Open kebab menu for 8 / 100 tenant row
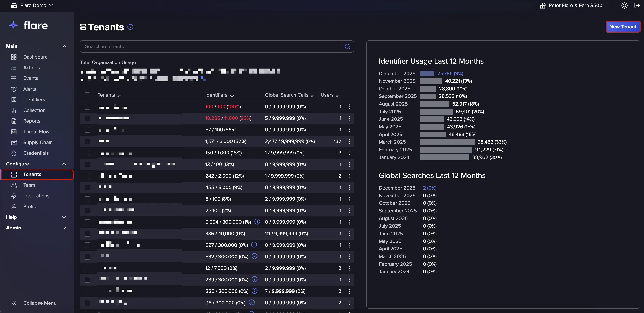This screenshot has width=644, height=313. tap(349, 199)
